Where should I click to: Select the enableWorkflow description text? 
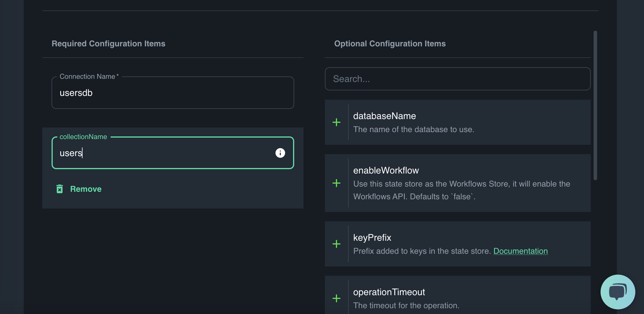(x=462, y=190)
